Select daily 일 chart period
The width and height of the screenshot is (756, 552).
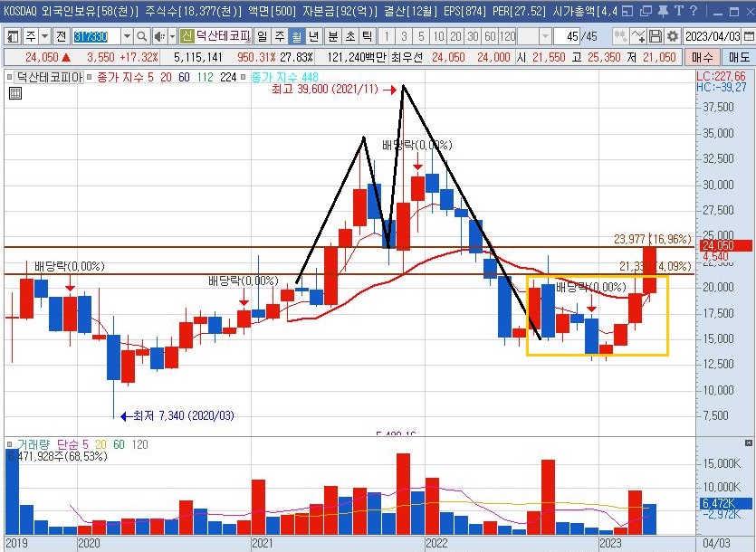[262, 36]
